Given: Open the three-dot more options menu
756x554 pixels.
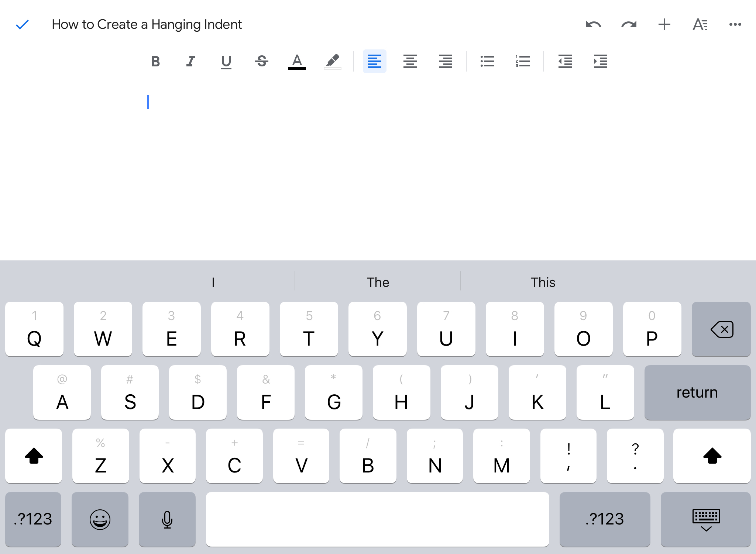Looking at the screenshot, I should [x=735, y=25].
